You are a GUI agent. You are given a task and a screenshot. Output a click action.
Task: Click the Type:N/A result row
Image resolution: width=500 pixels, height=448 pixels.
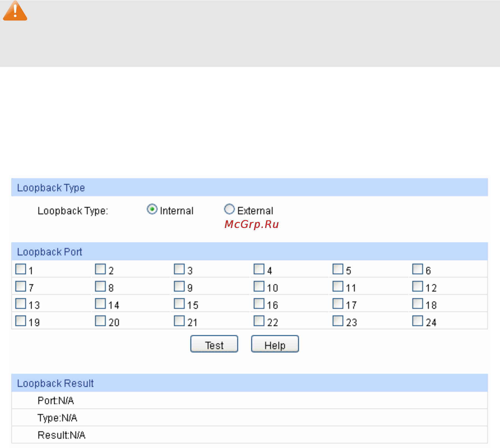click(x=249, y=418)
